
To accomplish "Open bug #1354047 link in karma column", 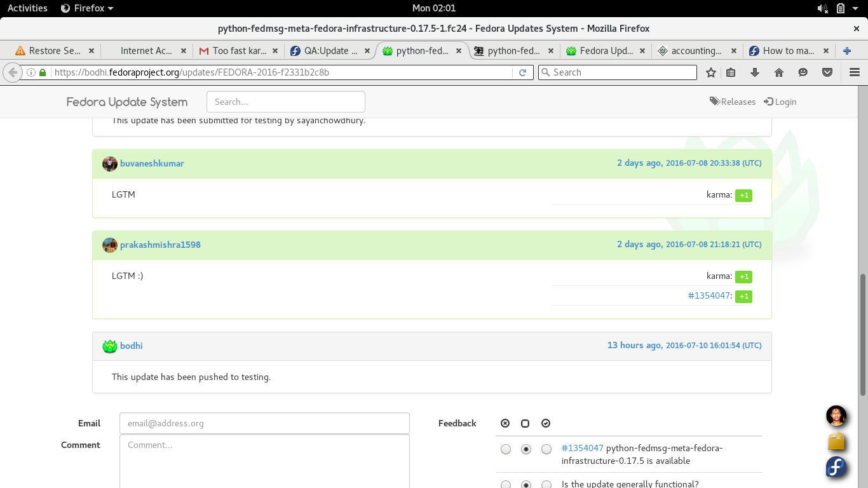I will pyautogui.click(x=709, y=295).
